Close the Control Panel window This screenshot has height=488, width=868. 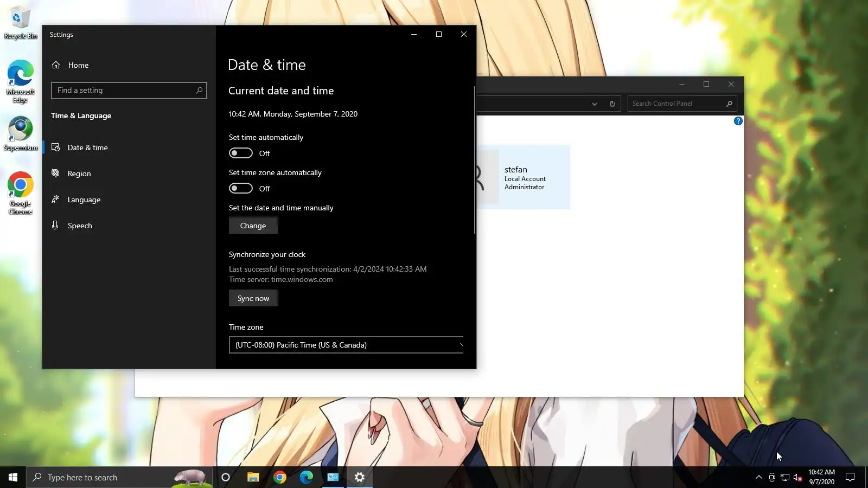pyautogui.click(x=731, y=84)
